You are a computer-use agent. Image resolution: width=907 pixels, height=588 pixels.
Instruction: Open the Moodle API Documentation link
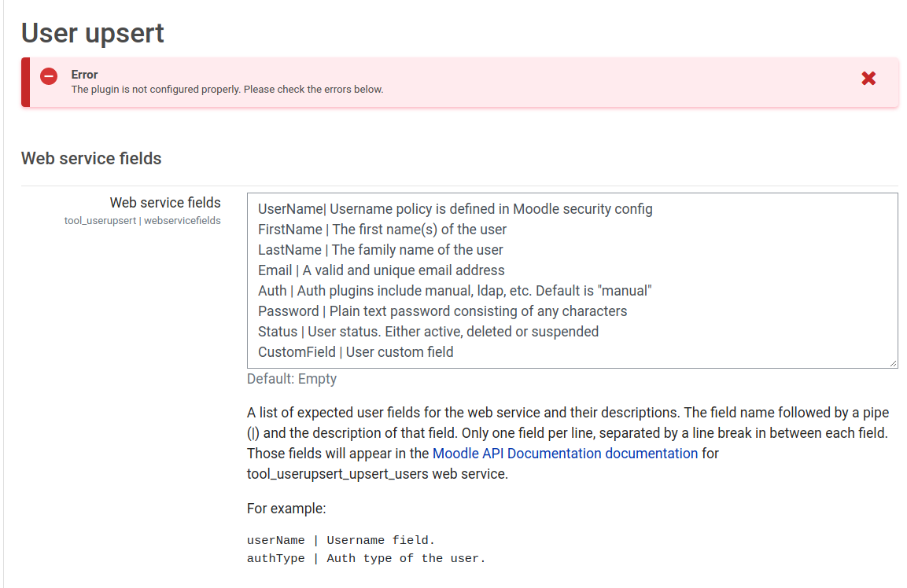[x=565, y=454]
